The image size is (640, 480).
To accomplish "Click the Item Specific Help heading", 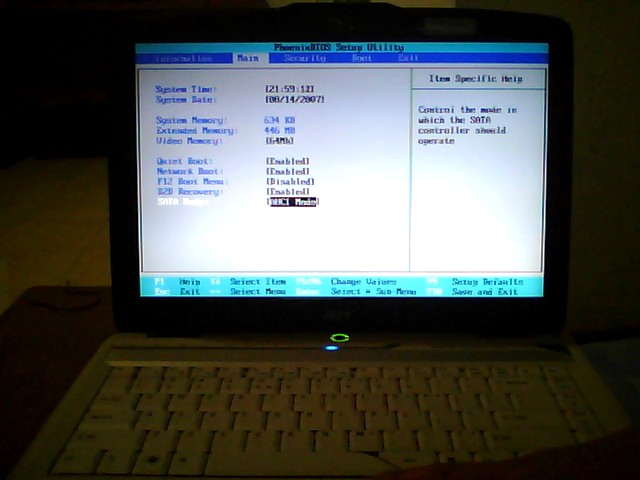I will [476, 79].
